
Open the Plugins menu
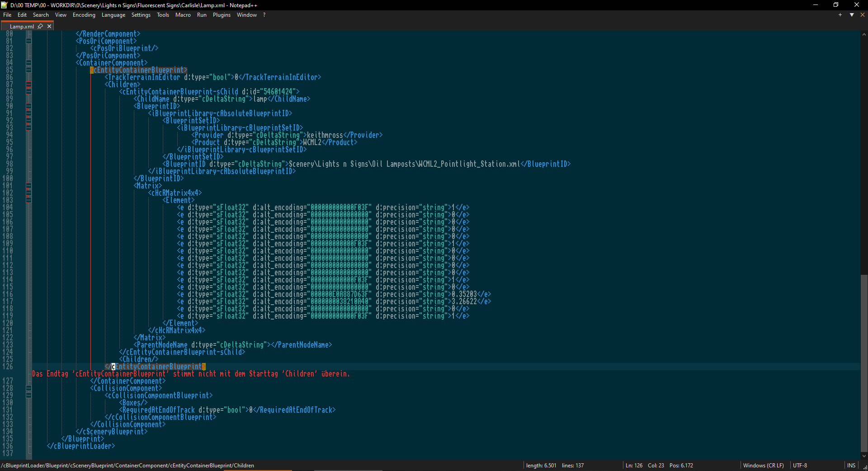[222, 15]
